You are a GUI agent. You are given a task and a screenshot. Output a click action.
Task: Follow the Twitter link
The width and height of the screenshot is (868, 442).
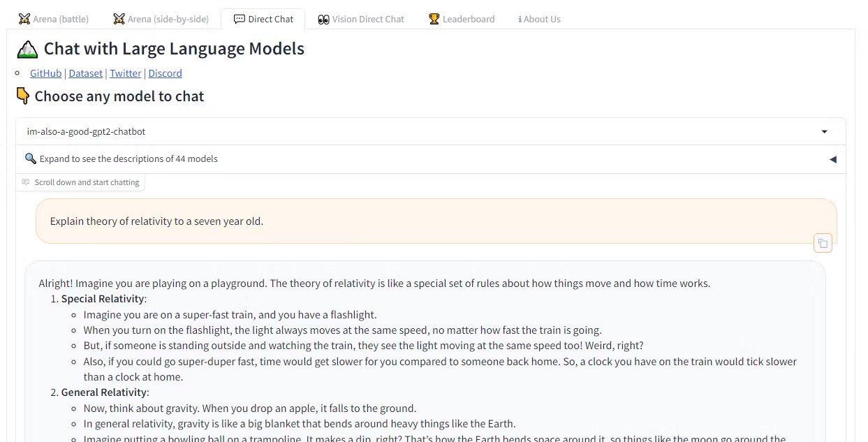click(x=125, y=73)
